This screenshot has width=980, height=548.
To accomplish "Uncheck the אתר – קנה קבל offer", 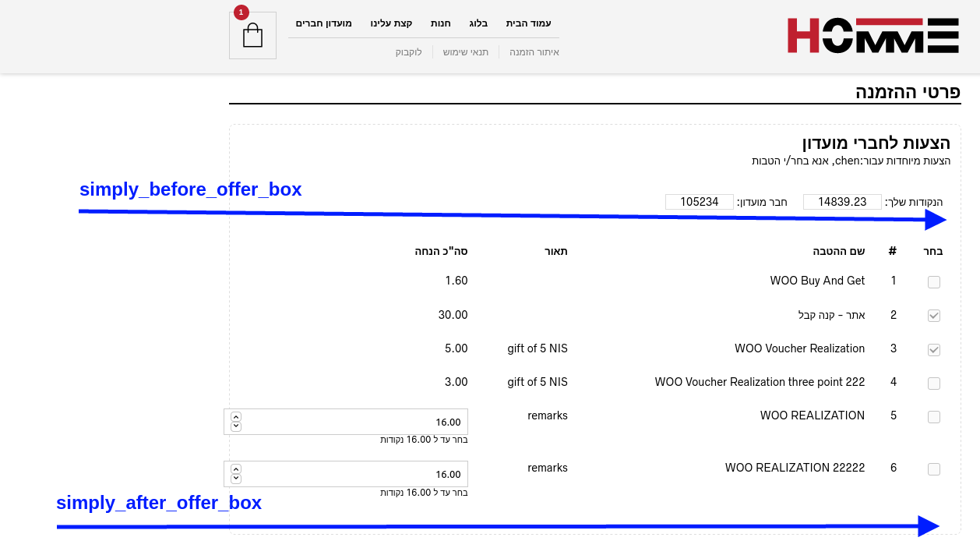I will [934, 316].
